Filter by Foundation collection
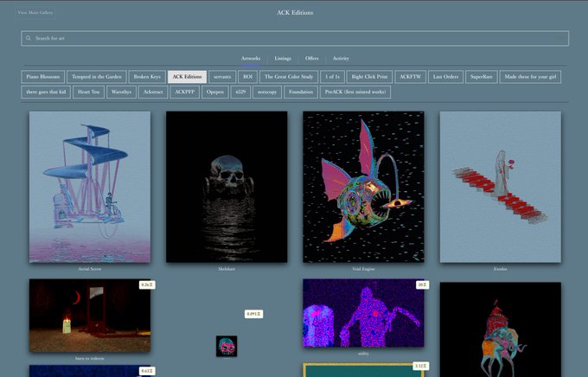The width and height of the screenshot is (588, 377). pos(301,92)
